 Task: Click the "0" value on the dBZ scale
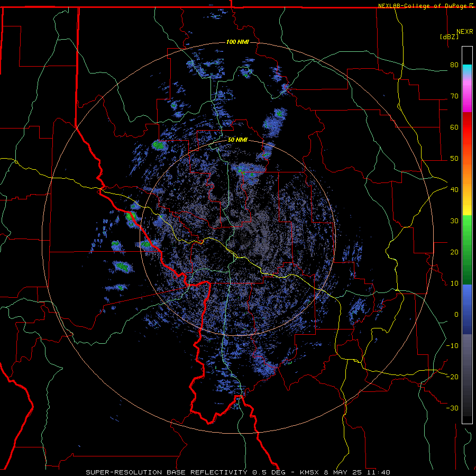[x=456, y=315]
